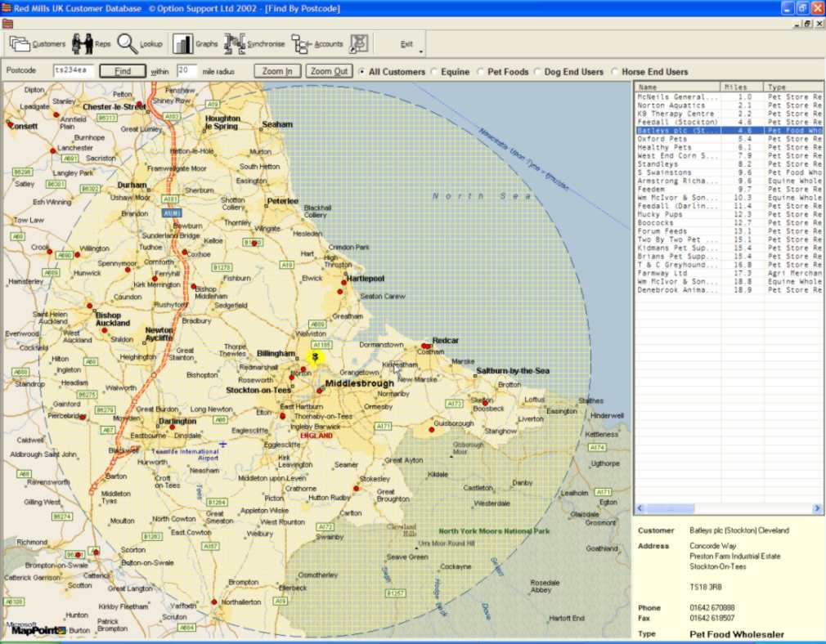Sort results by the Miles column header
This screenshot has width=826, height=644.
tap(741, 87)
